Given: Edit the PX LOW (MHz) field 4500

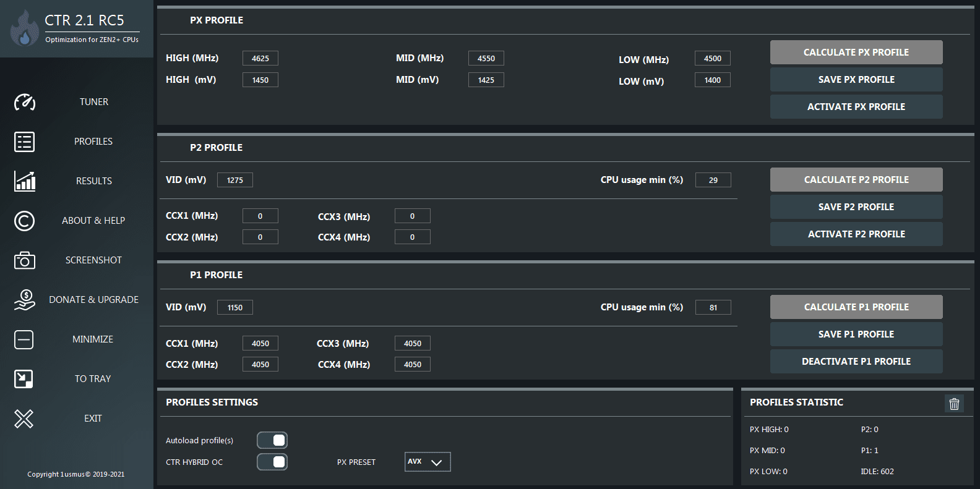Looking at the screenshot, I should click(x=713, y=58).
